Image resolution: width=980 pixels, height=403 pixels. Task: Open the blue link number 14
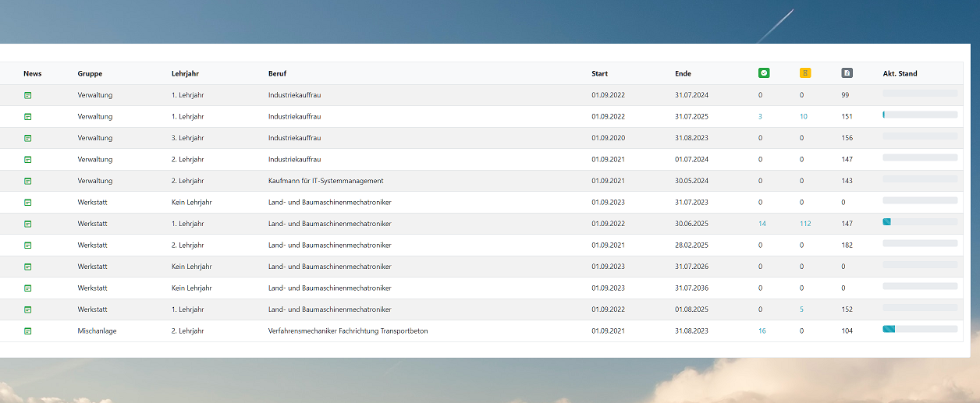[x=762, y=224]
